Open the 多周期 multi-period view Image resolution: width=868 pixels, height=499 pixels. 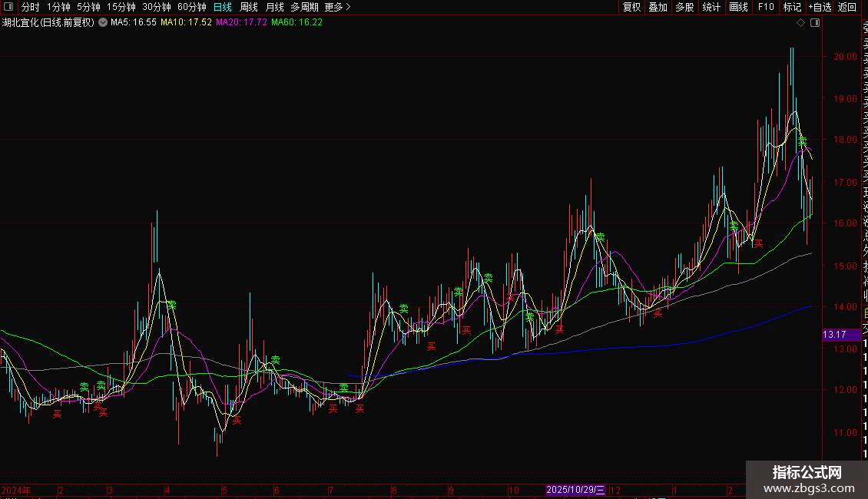pos(305,7)
